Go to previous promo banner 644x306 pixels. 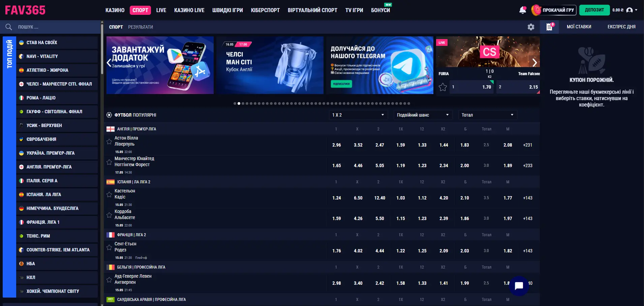(109, 63)
